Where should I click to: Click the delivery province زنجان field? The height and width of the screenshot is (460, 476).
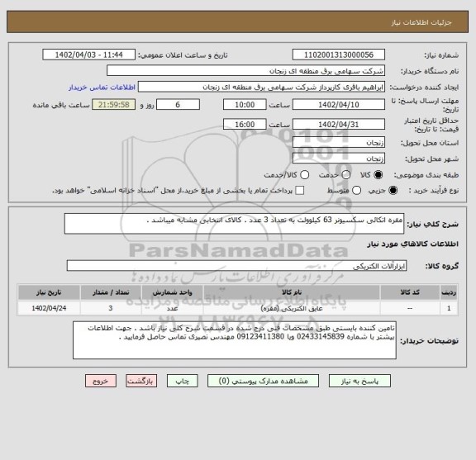point(339,142)
